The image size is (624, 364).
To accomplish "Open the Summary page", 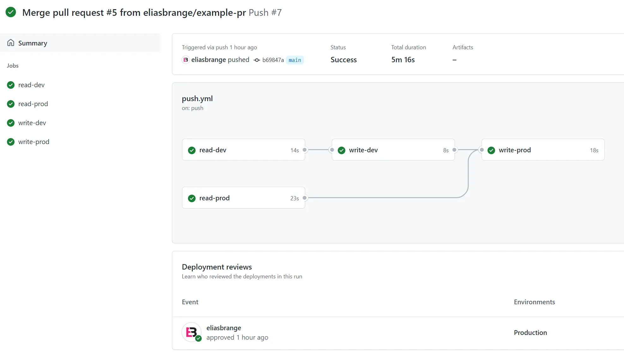I will point(33,43).
